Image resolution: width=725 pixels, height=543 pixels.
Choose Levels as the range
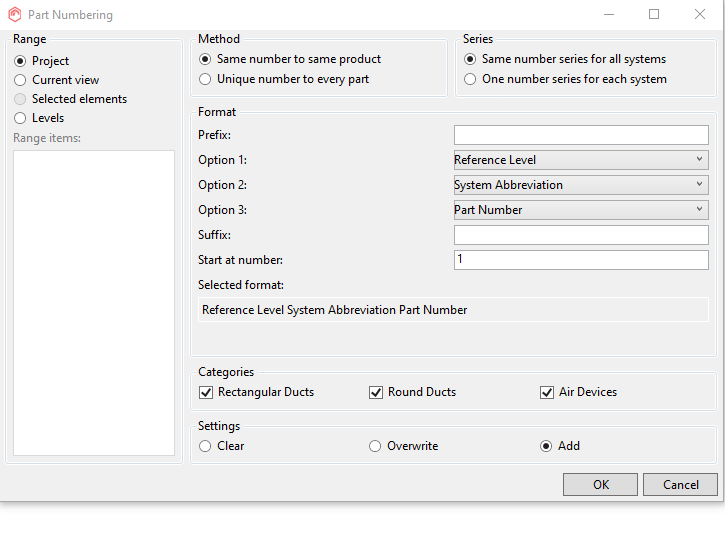coord(20,118)
